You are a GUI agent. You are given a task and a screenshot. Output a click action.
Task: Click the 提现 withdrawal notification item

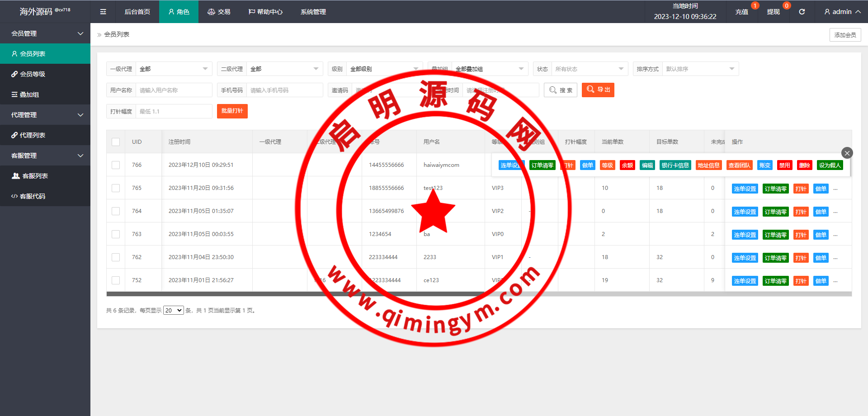[x=773, y=12]
